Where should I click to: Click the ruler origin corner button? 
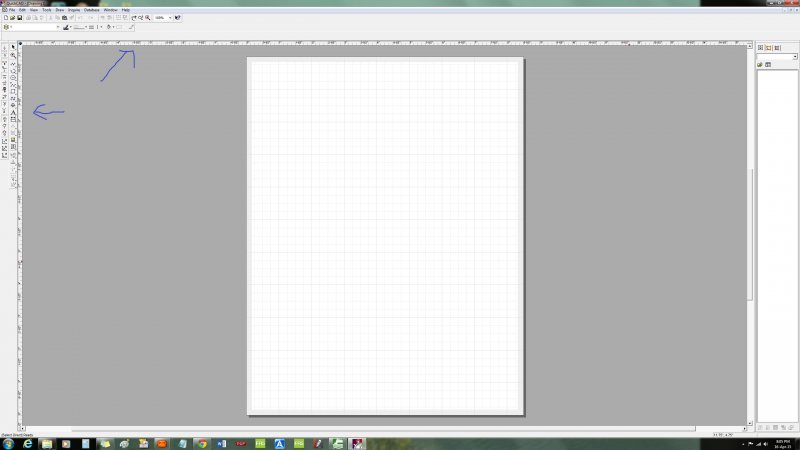20,44
